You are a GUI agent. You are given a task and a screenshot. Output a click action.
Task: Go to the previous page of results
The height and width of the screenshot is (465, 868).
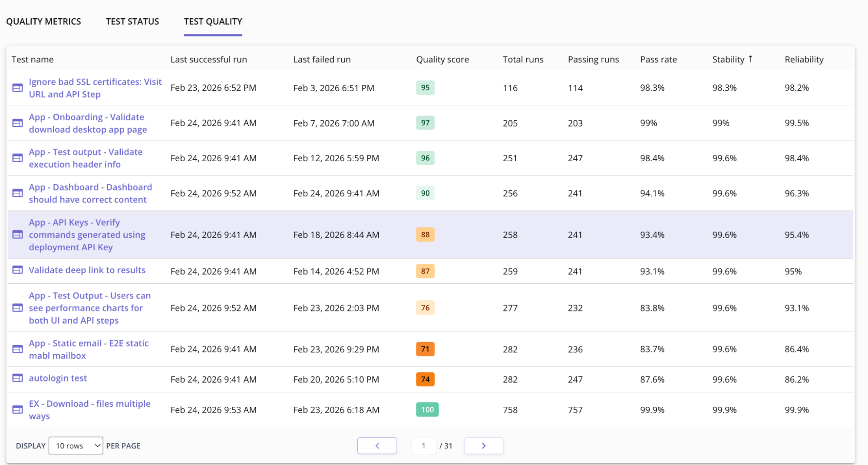pyautogui.click(x=377, y=446)
